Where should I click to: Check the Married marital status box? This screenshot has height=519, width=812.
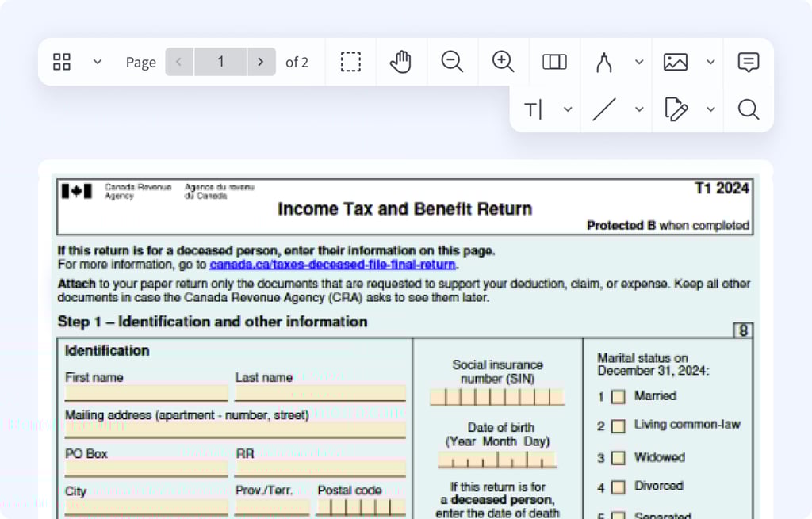[x=618, y=396]
